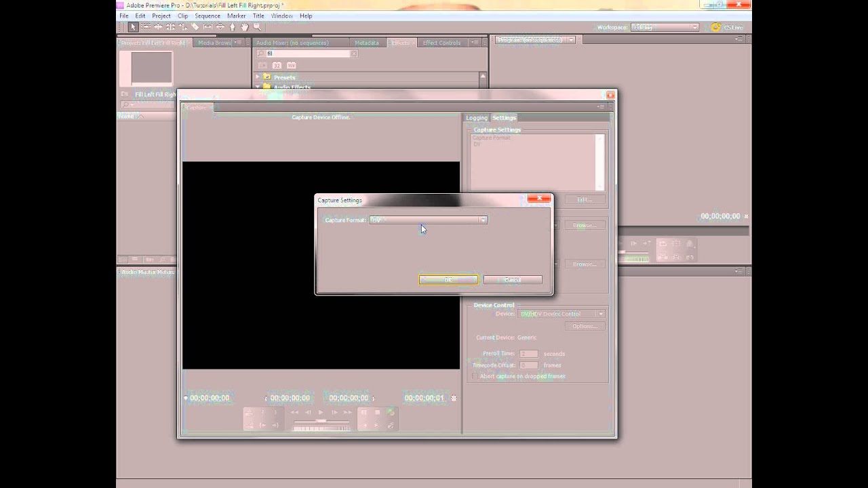Viewport: 868px width, 488px height.
Task: Select the Rolling Edit tool
Action: 170,27
